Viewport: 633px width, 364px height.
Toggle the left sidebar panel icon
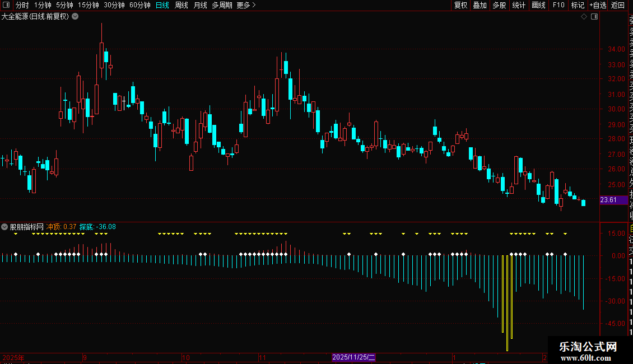(6, 5)
